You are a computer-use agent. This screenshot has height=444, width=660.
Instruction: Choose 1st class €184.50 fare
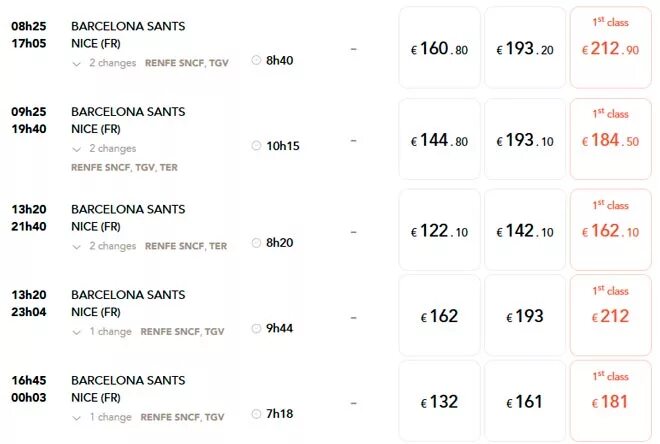[x=611, y=139]
